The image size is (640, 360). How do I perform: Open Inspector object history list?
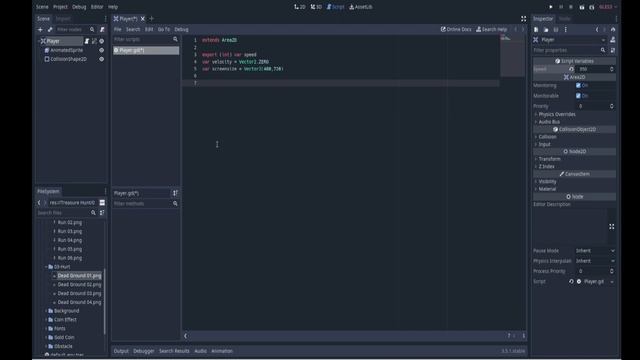(x=613, y=30)
